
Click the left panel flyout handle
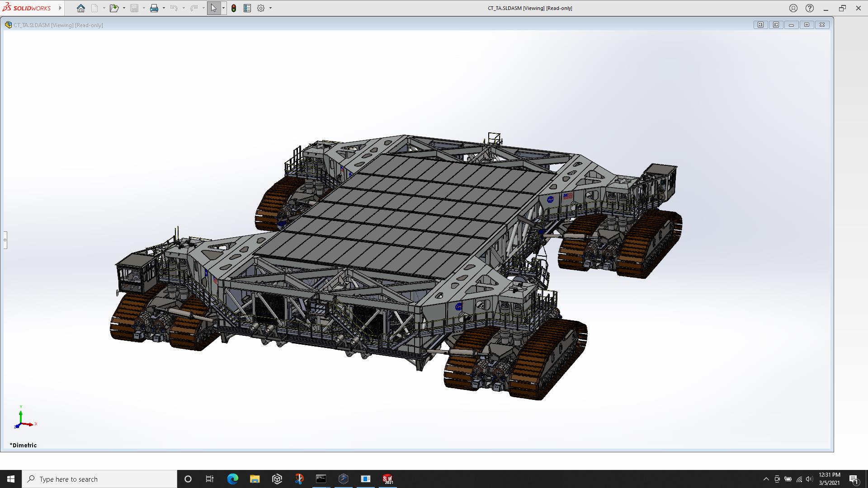[x=5, y=240]
